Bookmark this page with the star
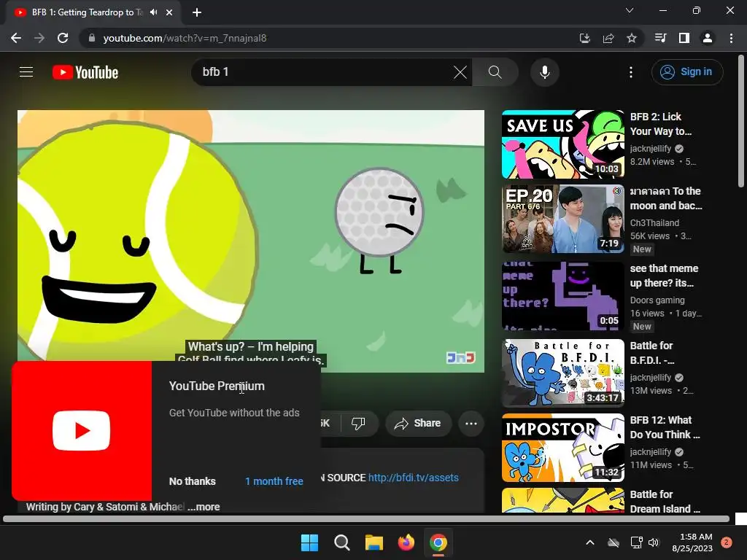The height and width of the screenshot is (560, 747). coord(631,38)
